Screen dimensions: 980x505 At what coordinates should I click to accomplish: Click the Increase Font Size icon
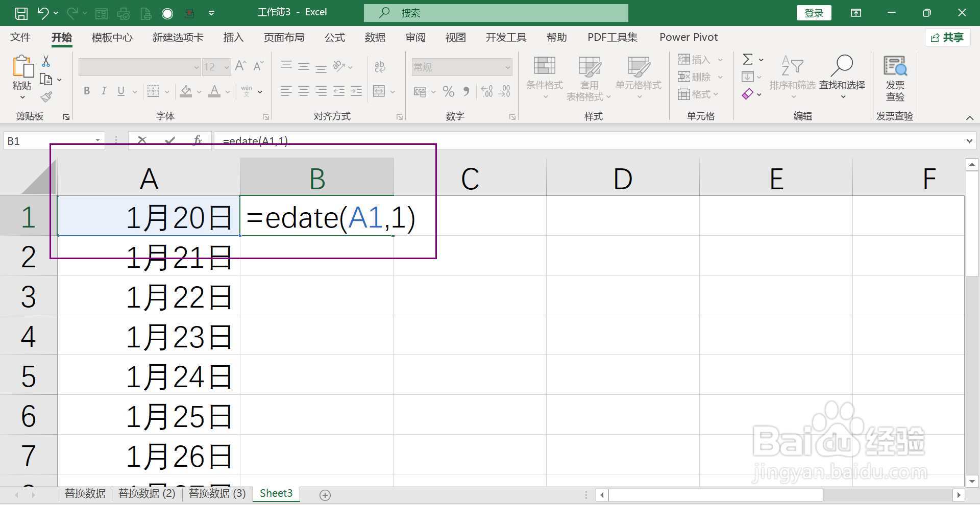click(241, 66)
